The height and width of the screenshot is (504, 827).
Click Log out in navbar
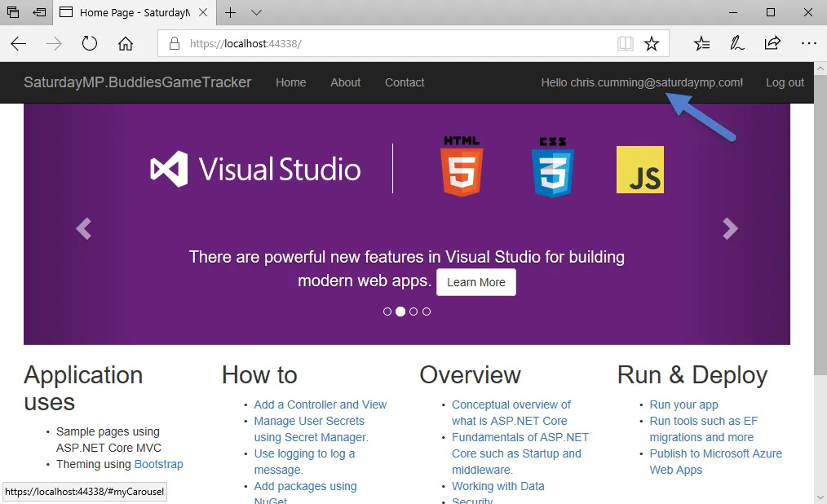(x=785, y=82)
